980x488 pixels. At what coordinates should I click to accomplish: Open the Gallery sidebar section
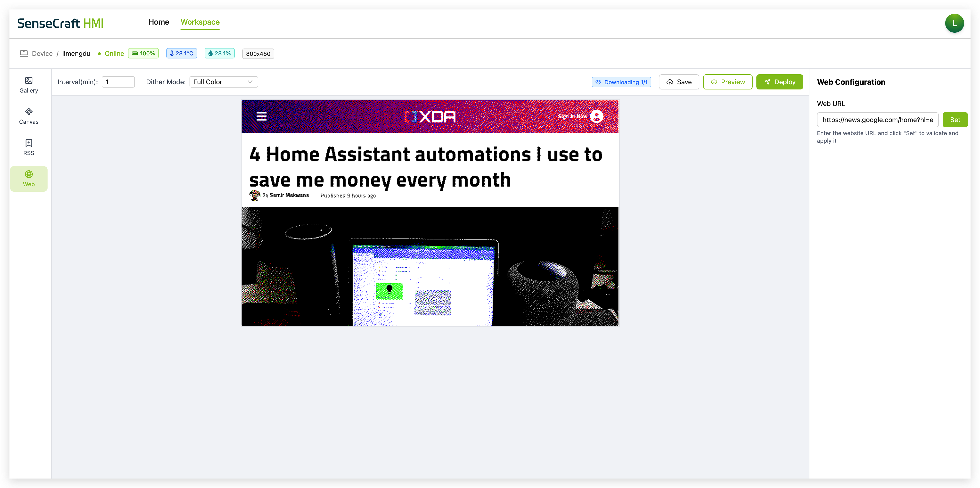(29, 85)
